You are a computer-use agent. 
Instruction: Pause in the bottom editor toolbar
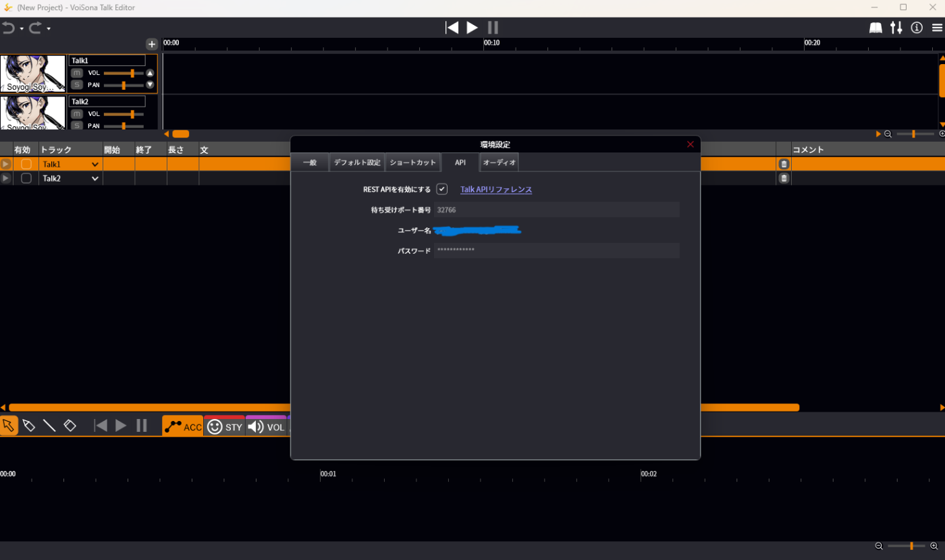(142, 425)
